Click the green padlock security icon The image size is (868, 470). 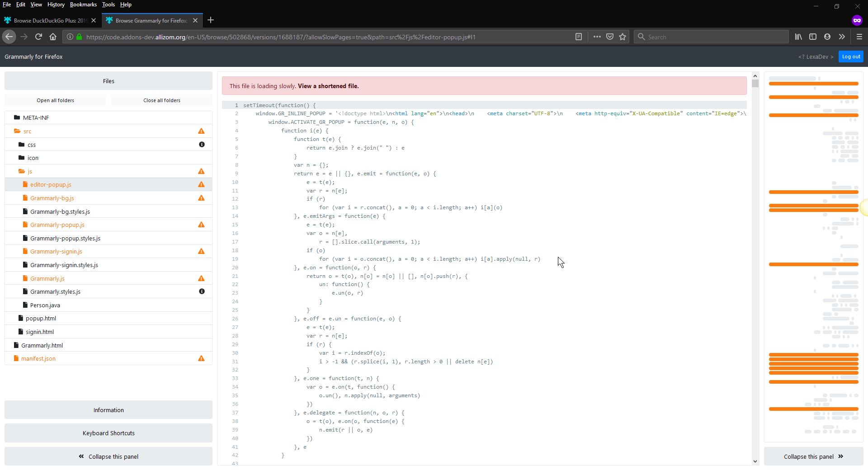point(79,37)
